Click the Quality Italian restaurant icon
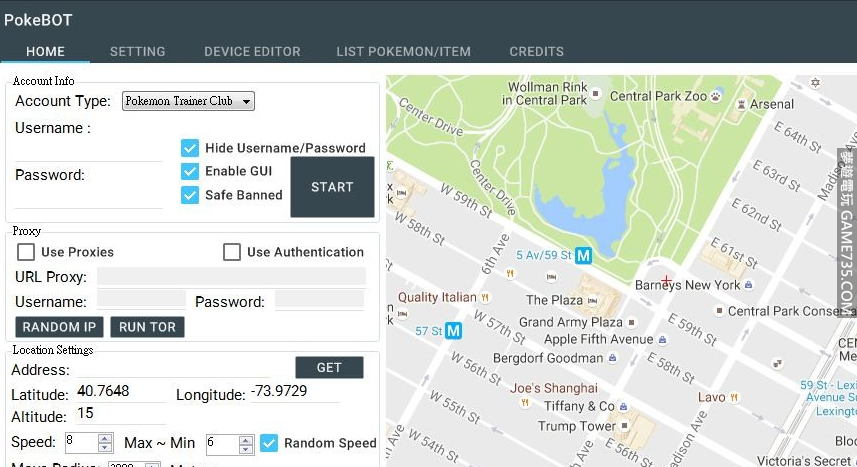Image resolution: width=857 pixels, height=467 pixels. click(x=486, y=297)
